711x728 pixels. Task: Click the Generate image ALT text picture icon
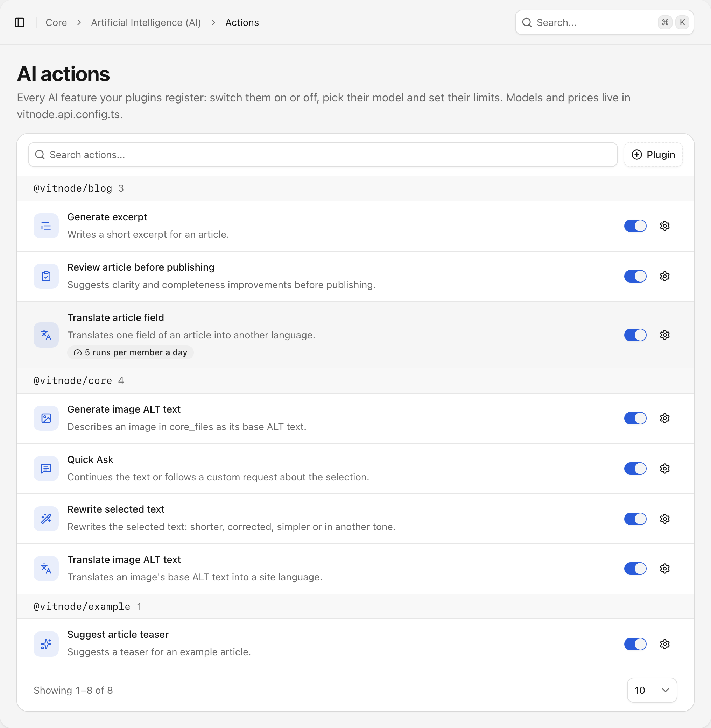pyautogui.click(x=46, y=418)
